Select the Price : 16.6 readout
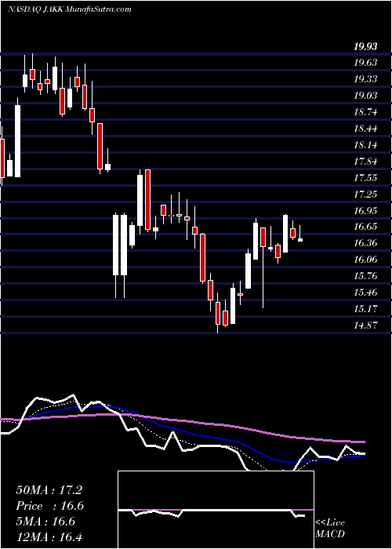 pyautogui.click(x=50, y=506)
